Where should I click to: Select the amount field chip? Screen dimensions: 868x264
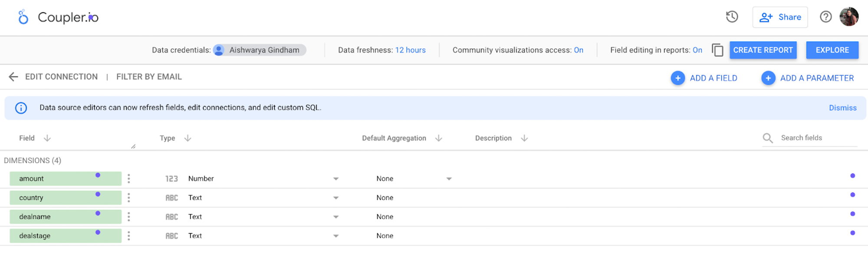[x=66, y=178]
